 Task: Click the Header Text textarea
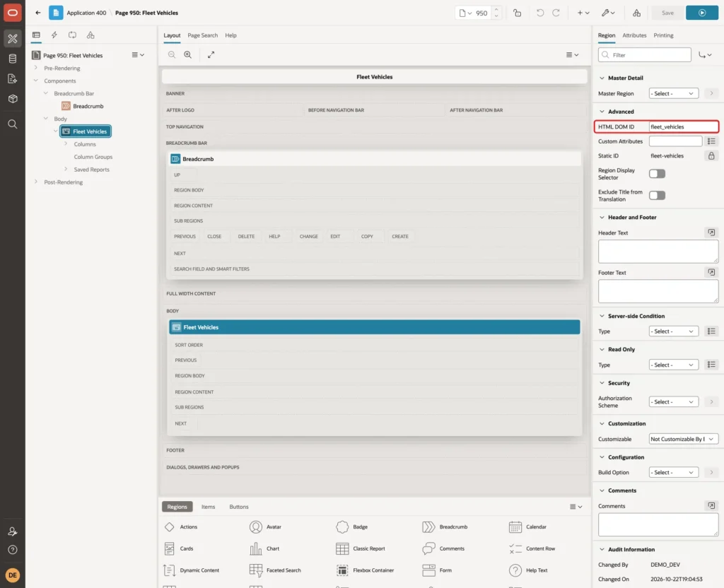(658, 252)
